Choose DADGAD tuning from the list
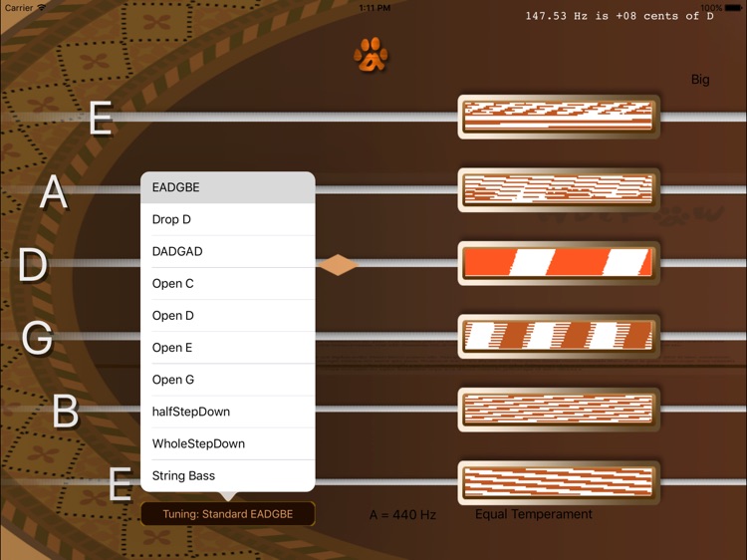747x560 pixels. pyautogui.click(x=228, y=251)
